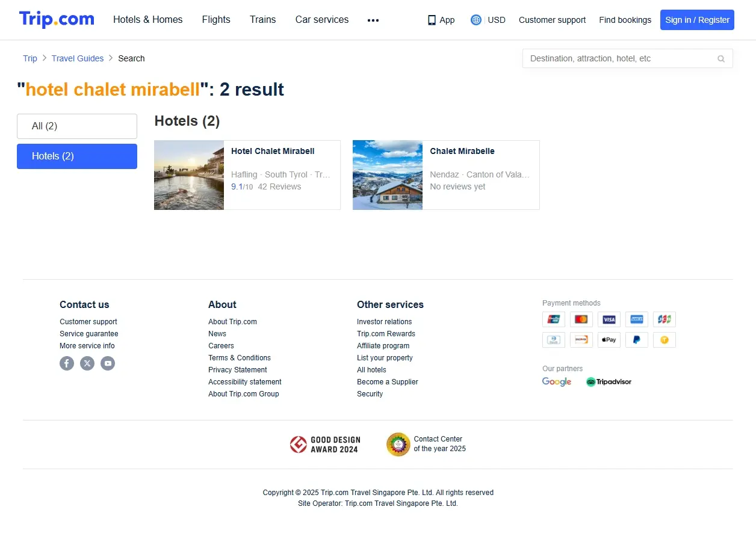Open the more options ellipsis menu

coord(373,20)
